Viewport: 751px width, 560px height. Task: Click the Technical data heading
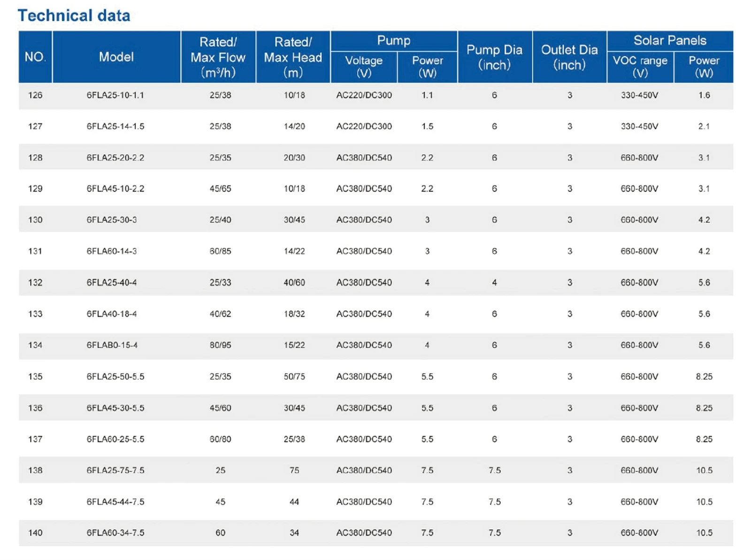(x=74, y=15)
